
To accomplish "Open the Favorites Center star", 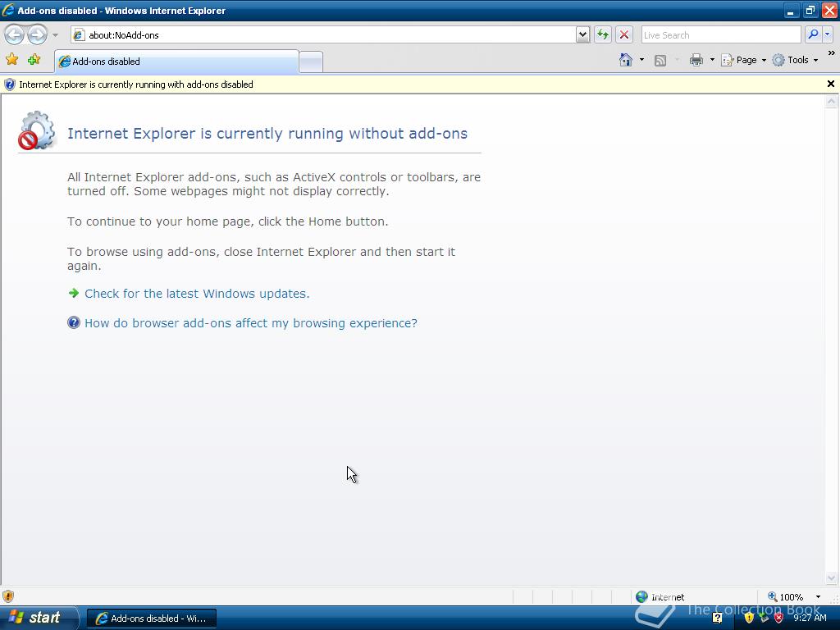I will click(11, 60).
